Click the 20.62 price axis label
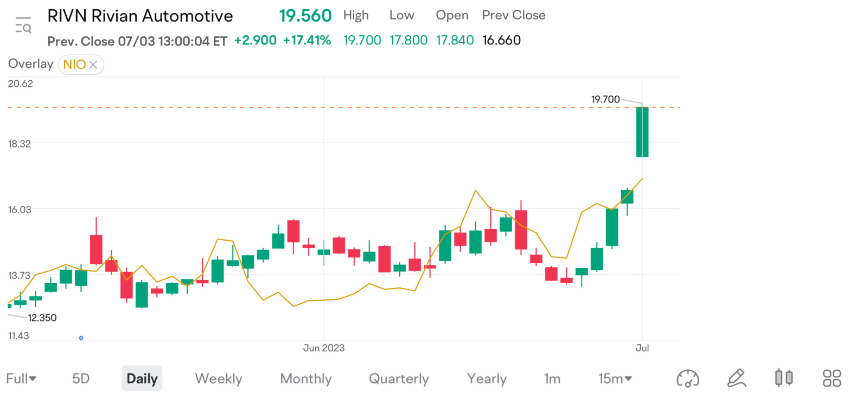The height and width of the screenshot is (405, 868). pos(21,83)
